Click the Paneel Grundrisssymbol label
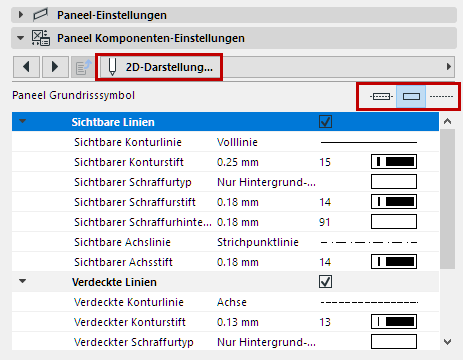 click(73, 95)
